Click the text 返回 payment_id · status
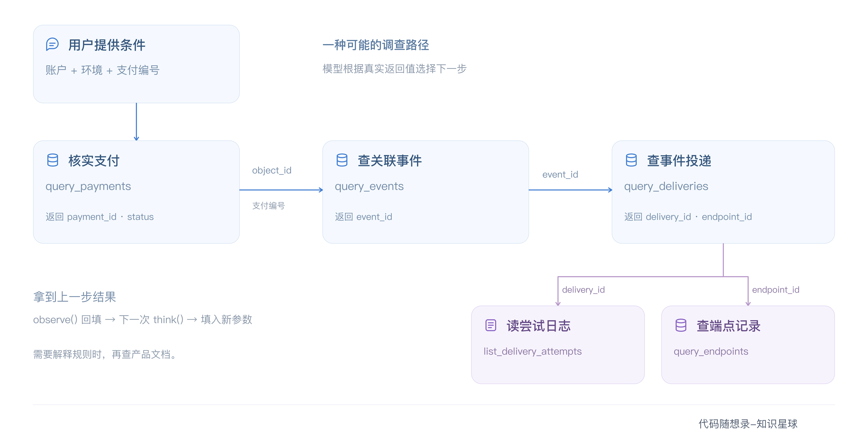The width and height of the screenshot is (868, 446). tap(100, 217)
